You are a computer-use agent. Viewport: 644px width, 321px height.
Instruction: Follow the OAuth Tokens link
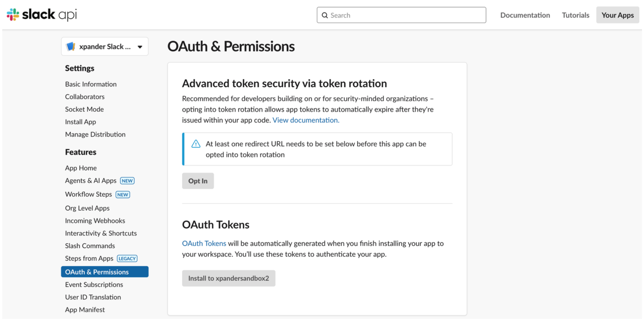tap(204, 243)
